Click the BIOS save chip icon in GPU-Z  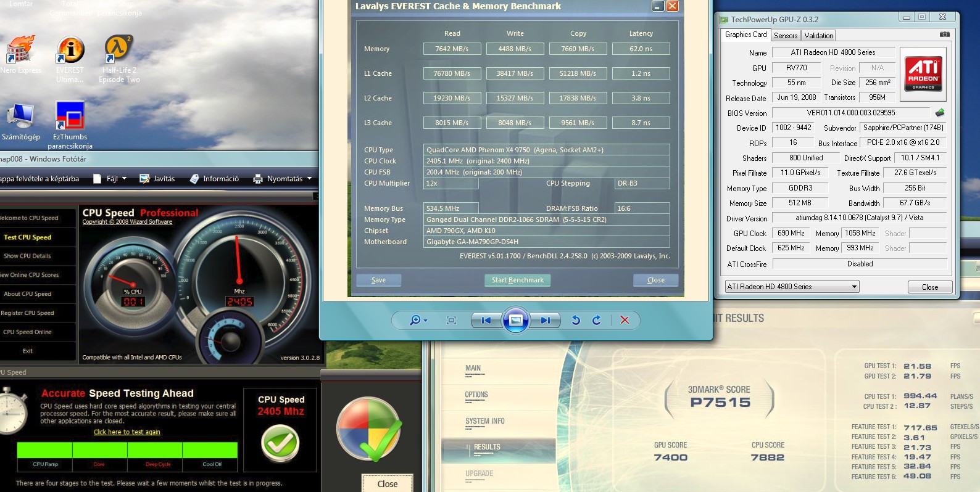click(x=939, y=113)
